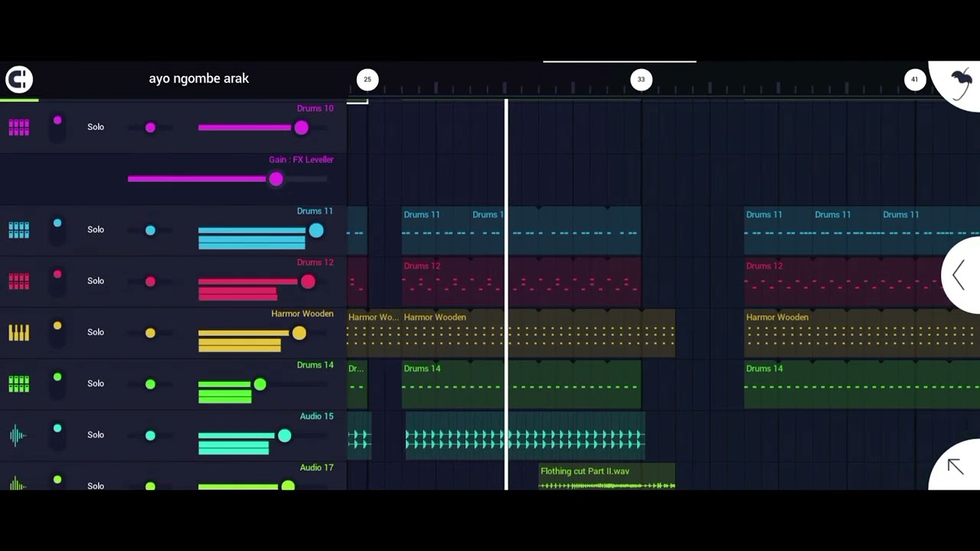The height and width of the screenshot is (551, 980).
Task: Solo the Audio 15 track
Action: 96,435
